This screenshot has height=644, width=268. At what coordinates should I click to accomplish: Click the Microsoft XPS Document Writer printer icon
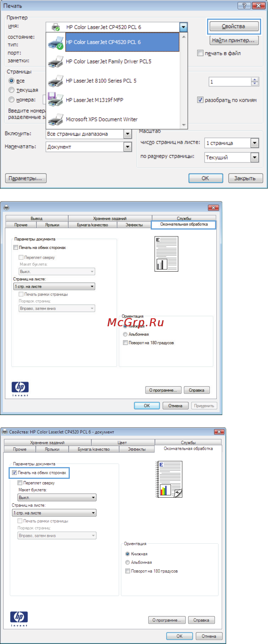pyautogui.click(x=55, y=119)
